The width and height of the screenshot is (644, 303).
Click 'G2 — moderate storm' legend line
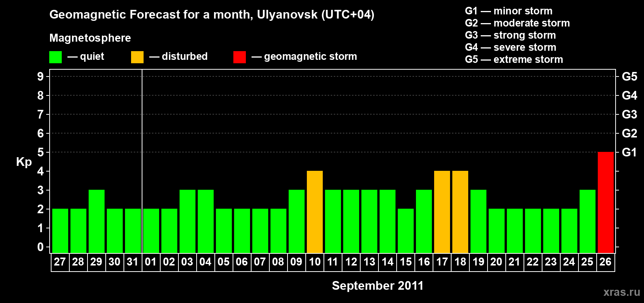(517, 23)
